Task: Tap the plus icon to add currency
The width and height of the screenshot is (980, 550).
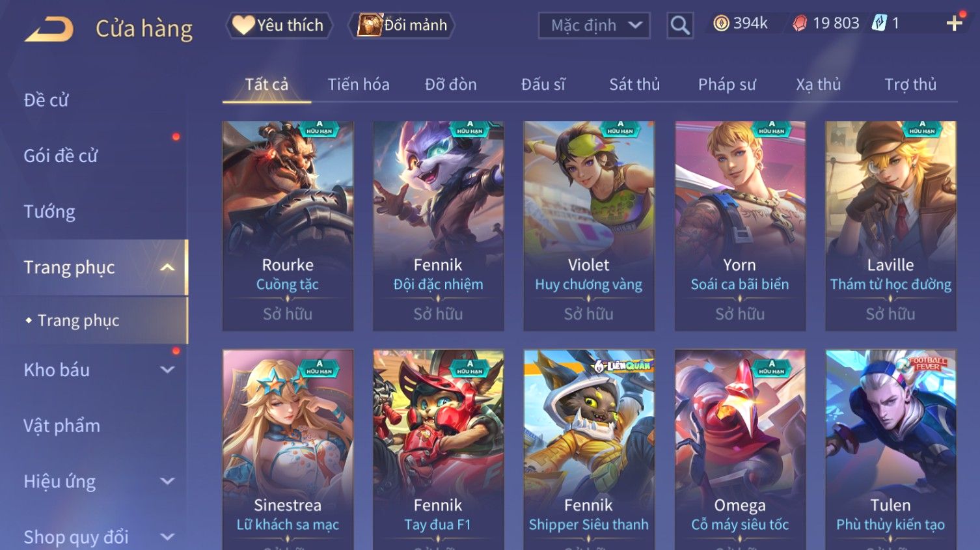Action: [955, 23]
